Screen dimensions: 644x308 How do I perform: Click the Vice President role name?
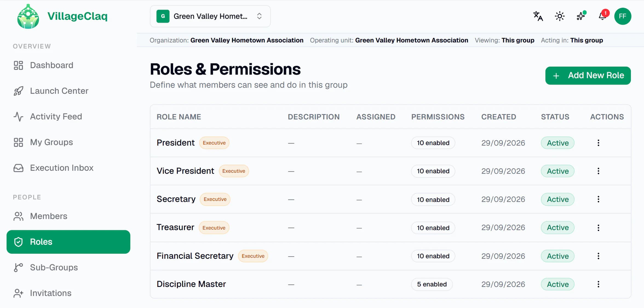coord(185,171)
